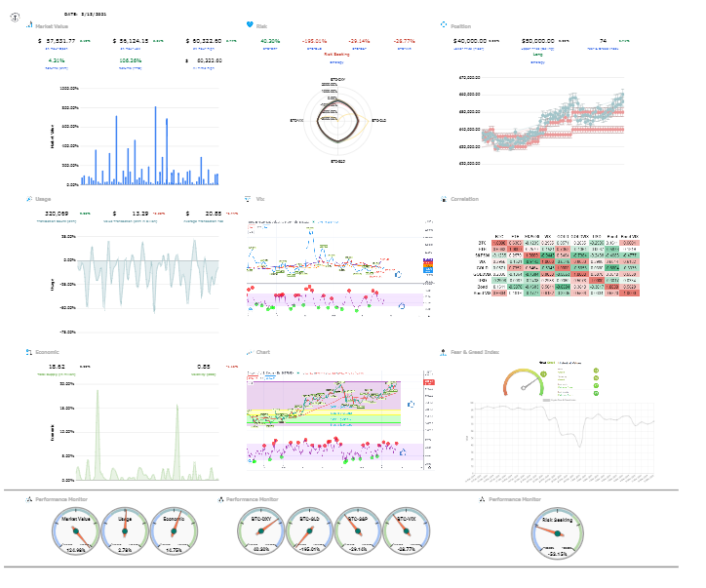
Task: Click the Fear & Greed Index section icon
Action: pyautogui.click(x=443, y=352)
